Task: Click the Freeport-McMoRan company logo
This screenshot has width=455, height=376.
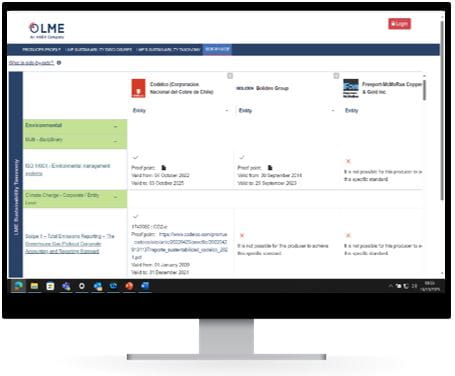Action: 351,88
